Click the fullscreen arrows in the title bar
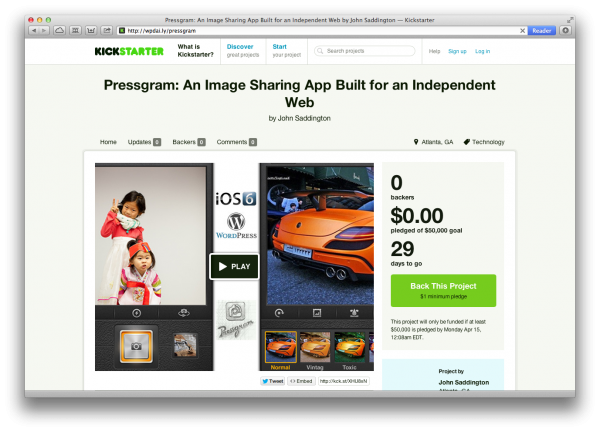This screenshot has height=432, width=600. click(x=570, y=20)
